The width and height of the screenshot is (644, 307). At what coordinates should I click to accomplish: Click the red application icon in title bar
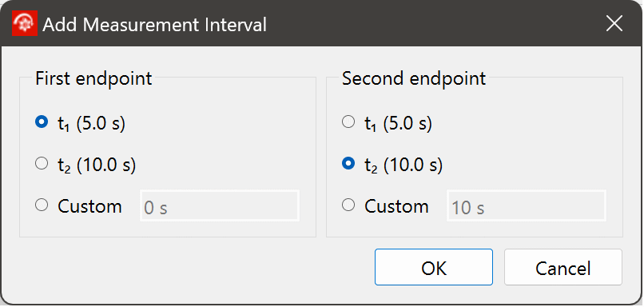coord(25,24)
